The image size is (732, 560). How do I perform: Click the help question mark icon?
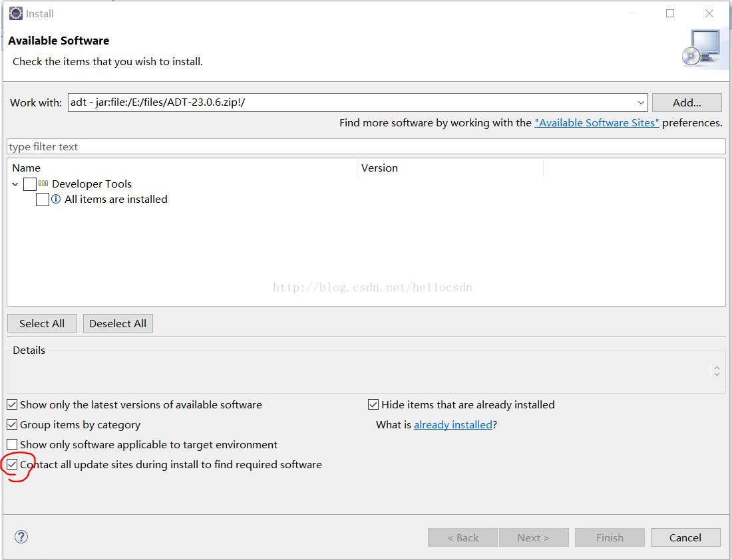pyautogui.click(x=21, y=537)
